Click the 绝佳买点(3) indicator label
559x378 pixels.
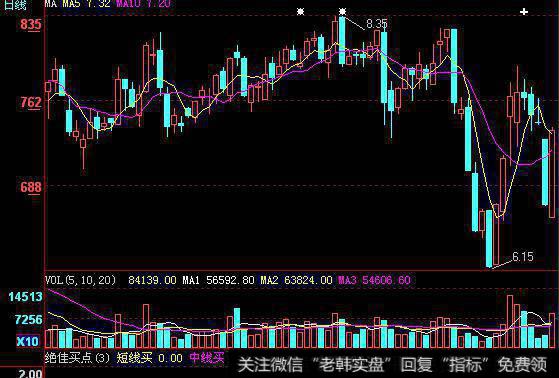click(78, 358)
